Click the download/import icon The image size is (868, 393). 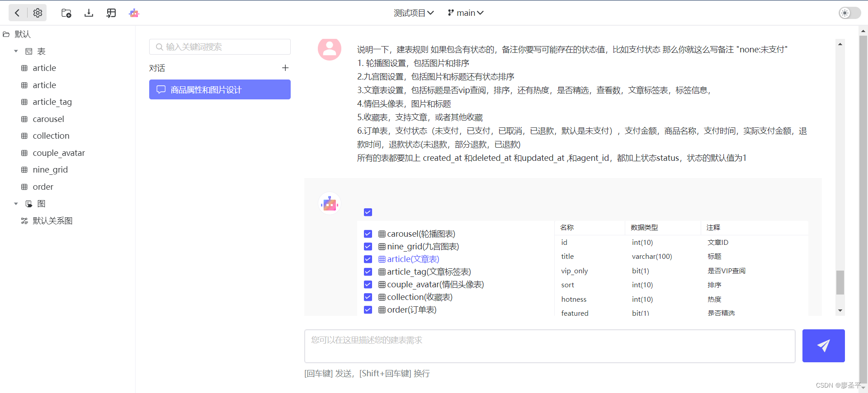coord(89,13)
